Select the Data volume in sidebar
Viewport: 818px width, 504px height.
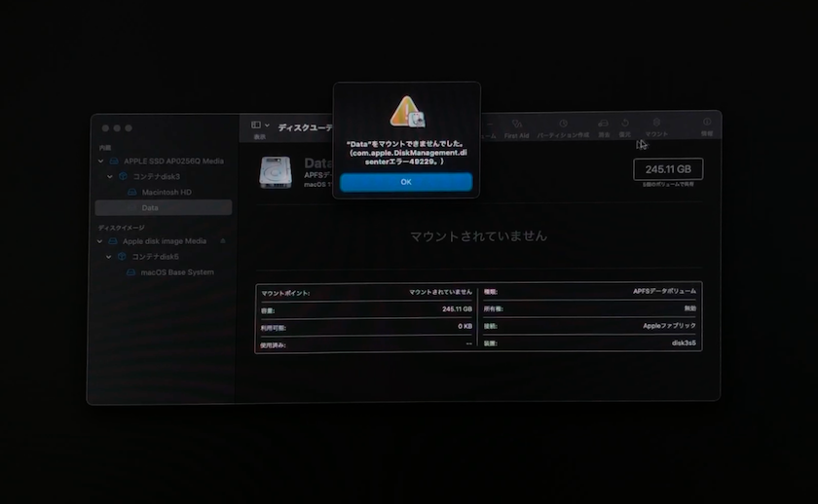[164, 207]
